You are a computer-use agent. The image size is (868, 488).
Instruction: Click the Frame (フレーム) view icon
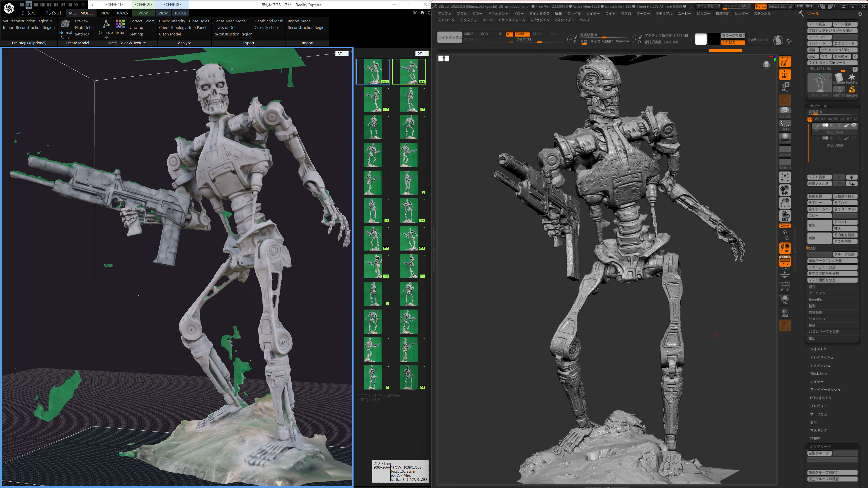point(785,177)
